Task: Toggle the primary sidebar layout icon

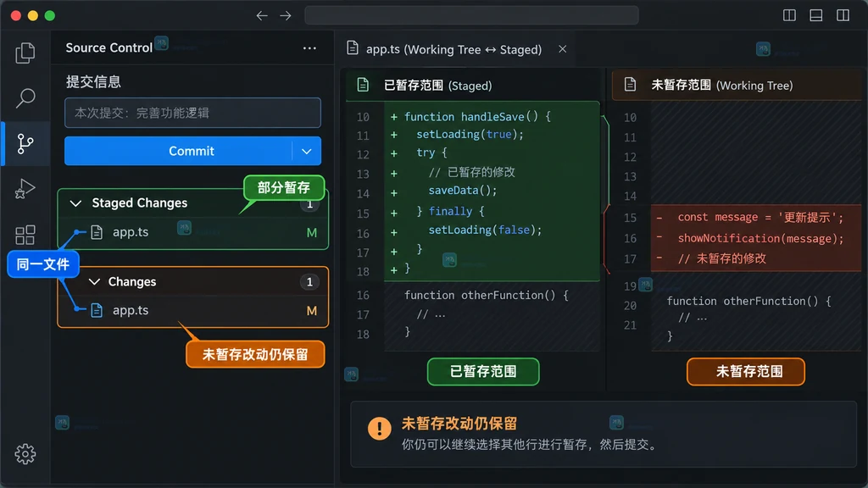Action: point(789,15)
